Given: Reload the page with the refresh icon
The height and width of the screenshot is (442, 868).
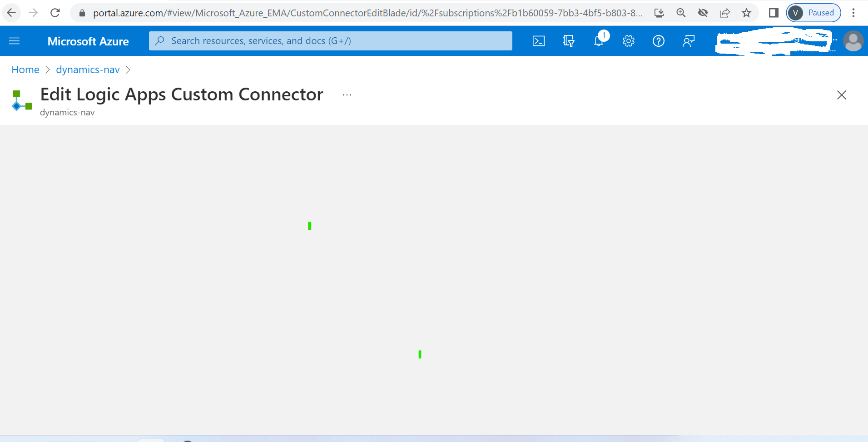Looking at the screenshot, I should (x=55, y=13).
